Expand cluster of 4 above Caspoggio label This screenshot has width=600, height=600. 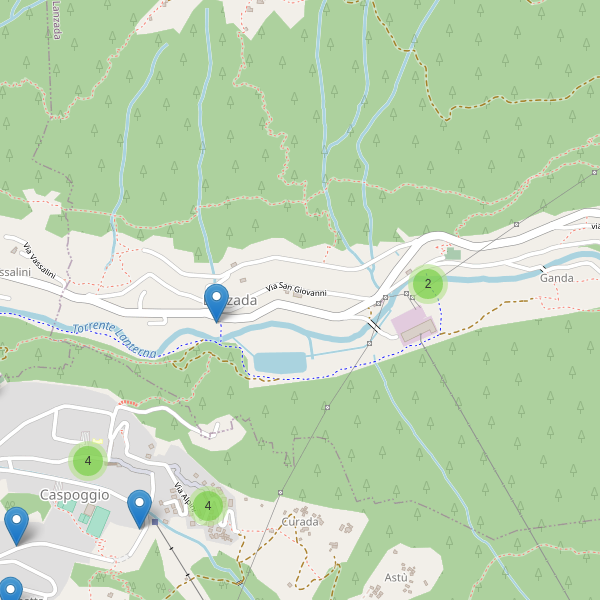(x=88, y=461)
